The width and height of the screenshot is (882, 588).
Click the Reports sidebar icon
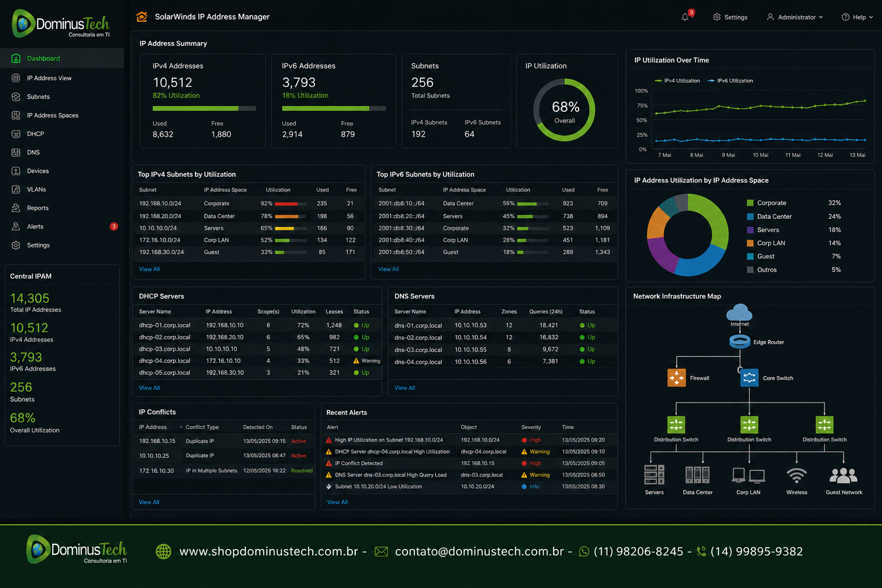pyautogui.click(x=16, y=208)
